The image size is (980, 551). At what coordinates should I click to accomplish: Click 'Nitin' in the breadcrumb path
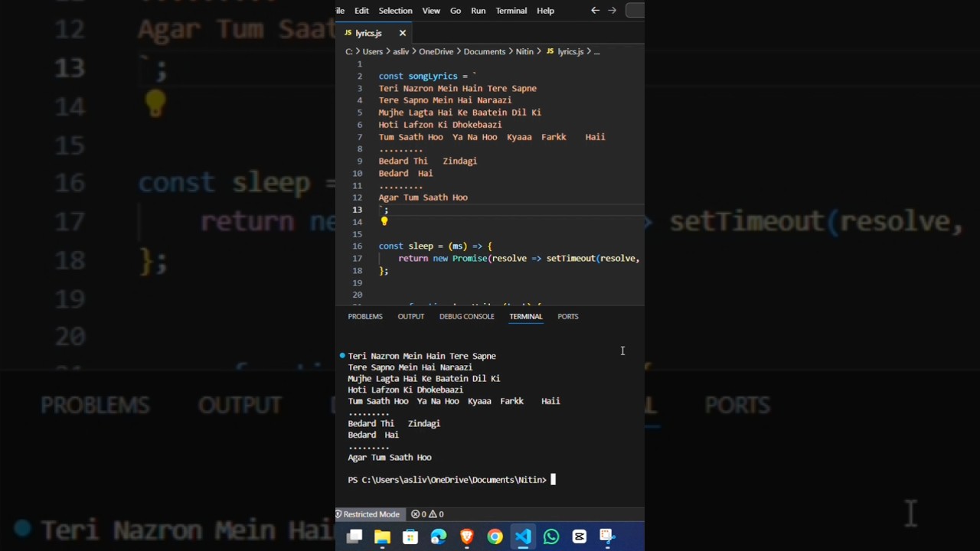524,51
